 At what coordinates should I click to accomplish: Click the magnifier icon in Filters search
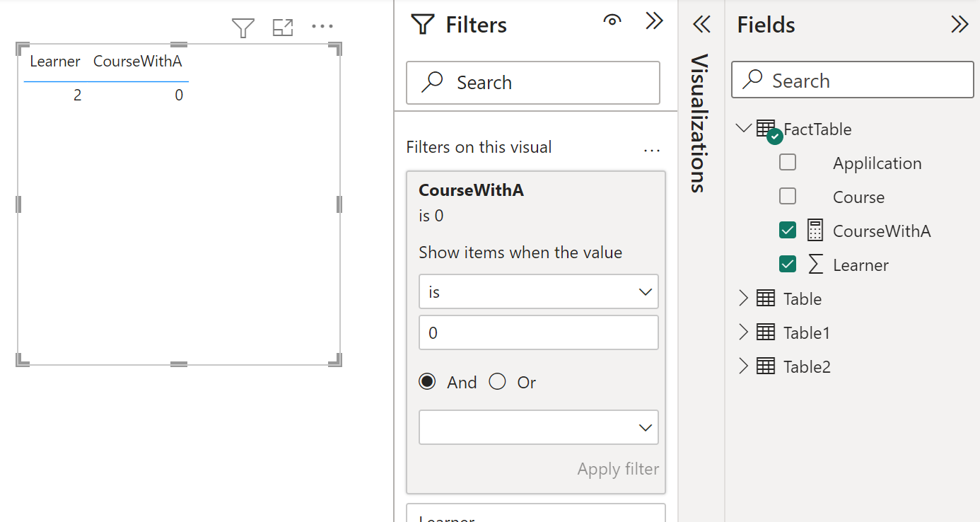431,82
